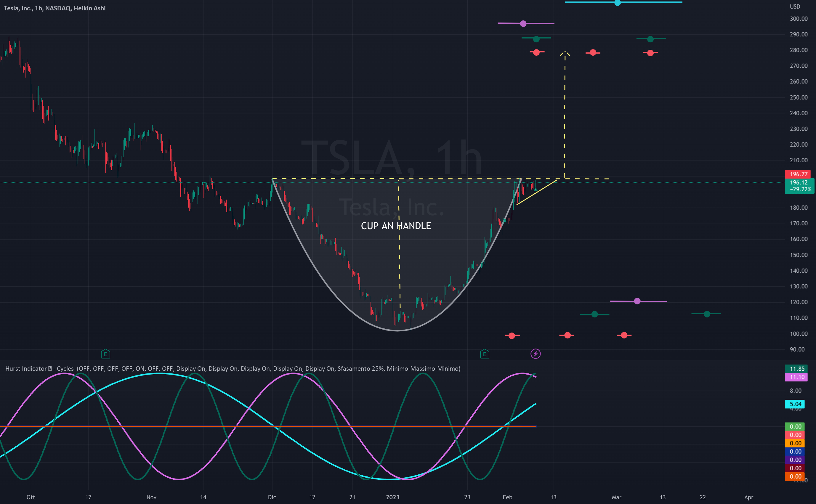Image resolution: width=816 pixels, height=504 pixels.
Task: Click the Tesla, Inc., 1h, NASDAQ chart title
Action: (x=55, y=8)
